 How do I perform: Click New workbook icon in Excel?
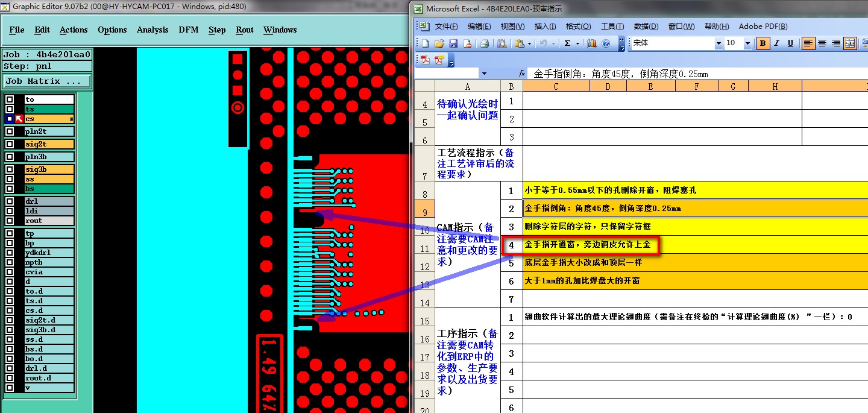424,43
